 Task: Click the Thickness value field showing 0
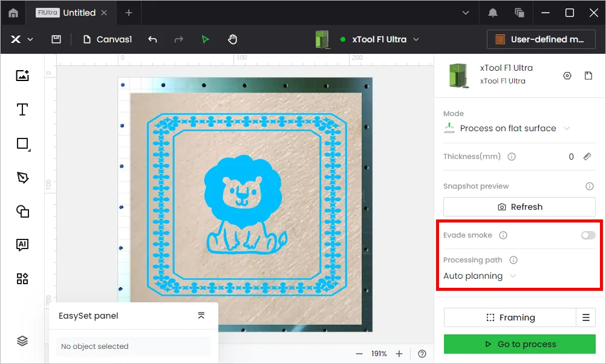[x=571, y=157]
